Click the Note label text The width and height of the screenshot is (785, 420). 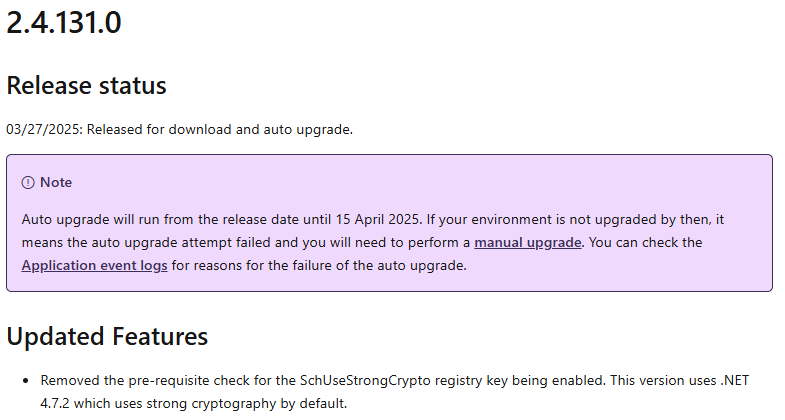tap(56, 183)
